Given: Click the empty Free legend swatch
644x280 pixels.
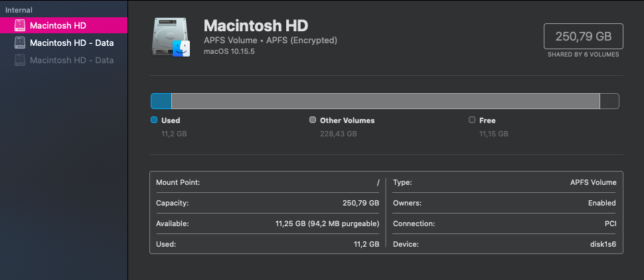Looking at the screenshot, I should 472,120.
